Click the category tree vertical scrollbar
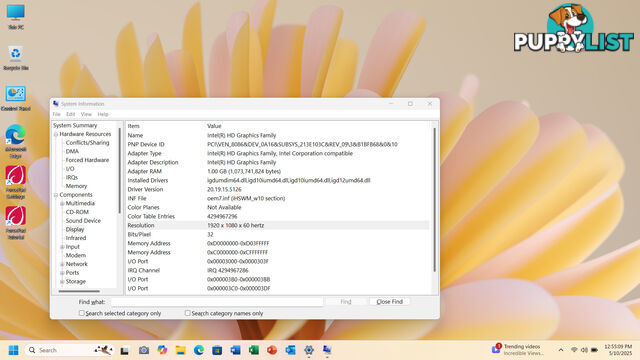Screen dimensions: 640x360 (x=120, y=170)
